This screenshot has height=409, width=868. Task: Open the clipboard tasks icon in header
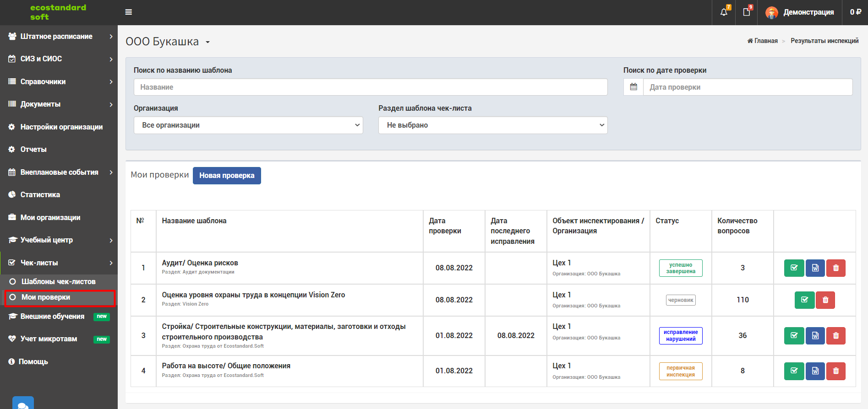pyautogui.click(x=747, y=12)
